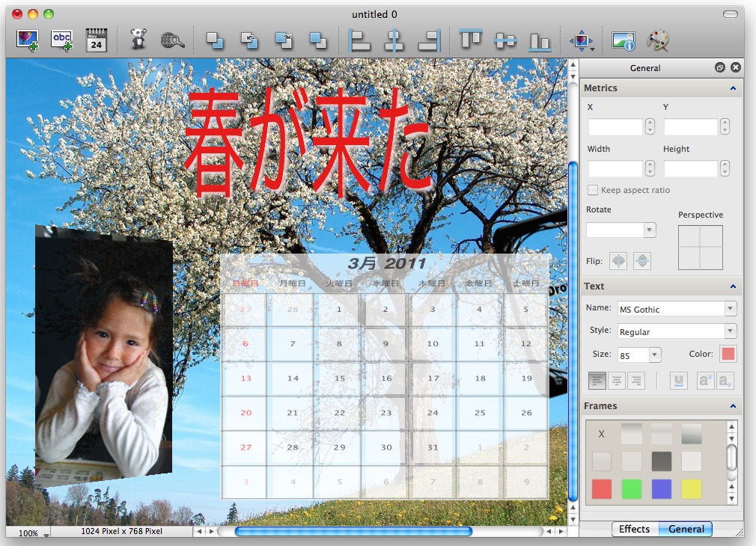Align objects to the bottom edge
756x546 pixels.
[x=540, y=41]
